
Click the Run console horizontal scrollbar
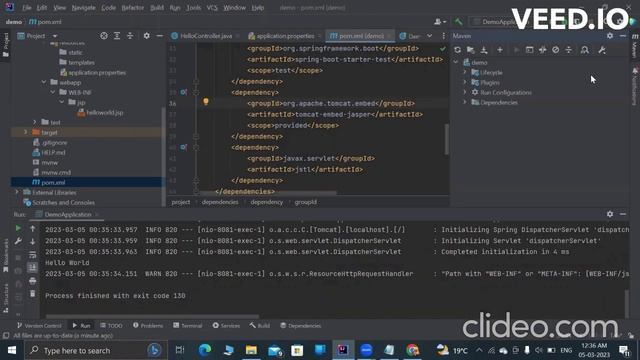pos(152,316)
